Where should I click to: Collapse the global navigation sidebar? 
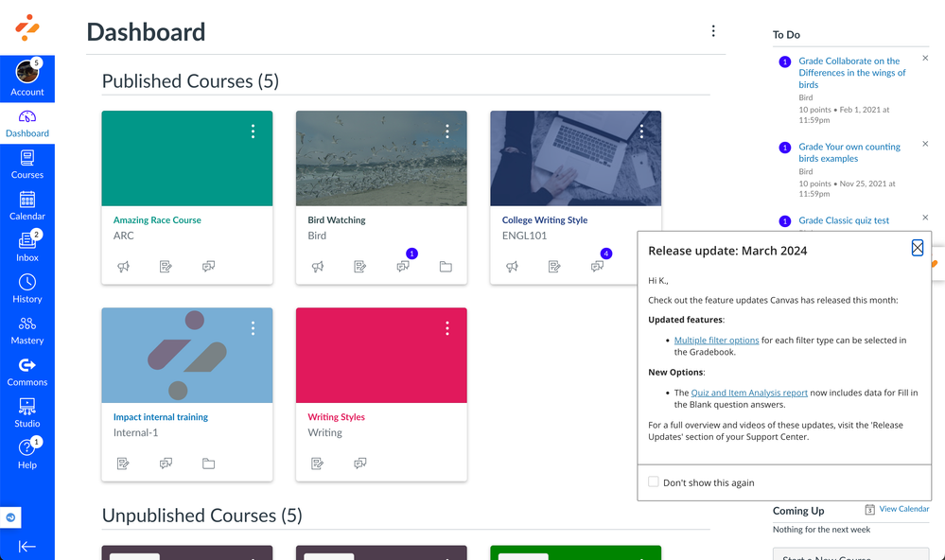point(27,546)
